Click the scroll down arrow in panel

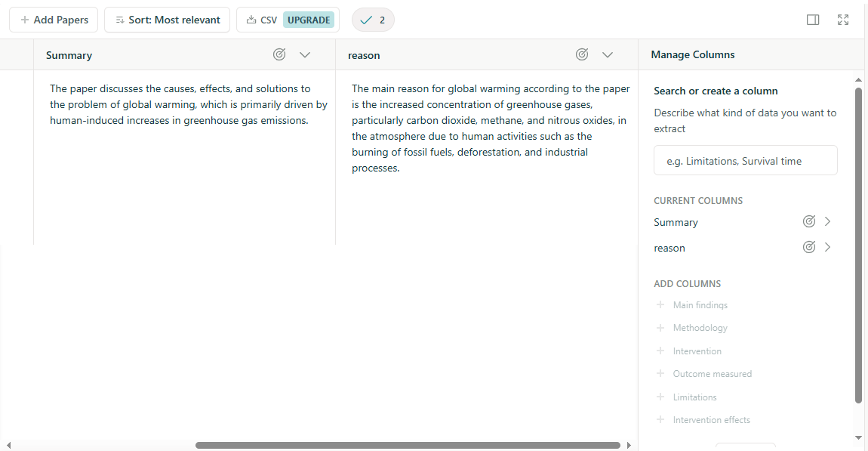(x=859, y=437)
